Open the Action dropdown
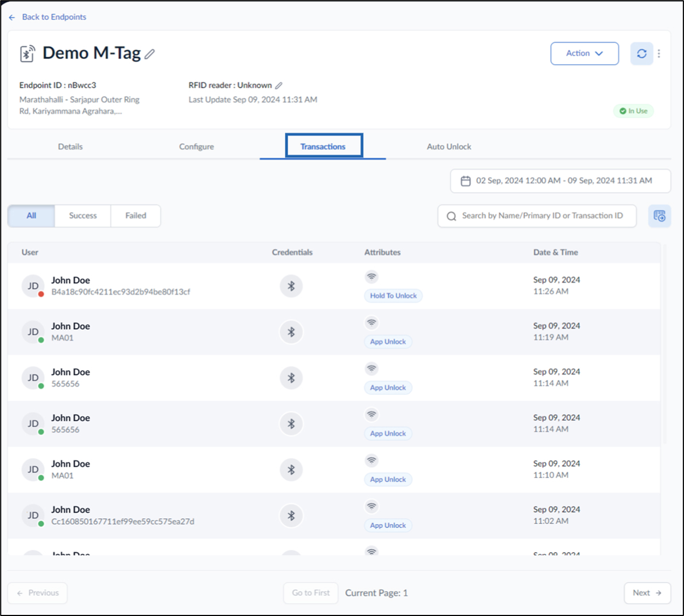684x616 pixels. (584, 53)
